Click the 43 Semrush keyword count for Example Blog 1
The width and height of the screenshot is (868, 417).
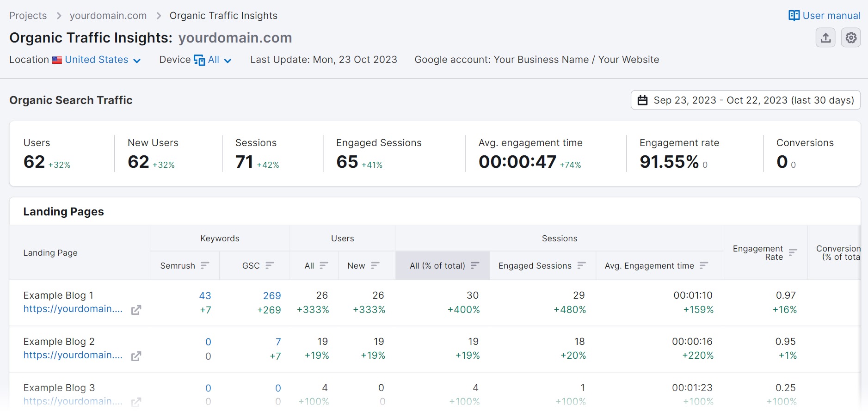coord(205,295)
